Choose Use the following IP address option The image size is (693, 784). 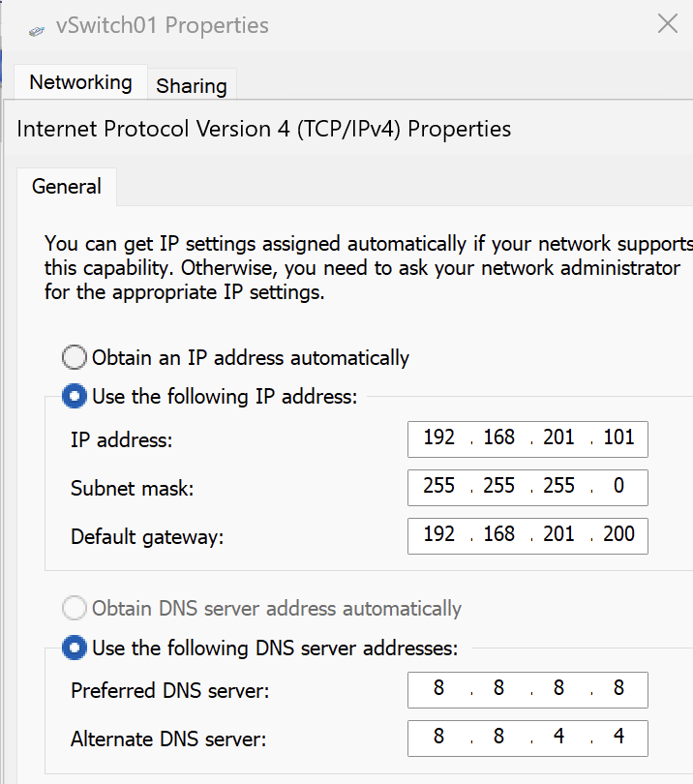point(75,397)
